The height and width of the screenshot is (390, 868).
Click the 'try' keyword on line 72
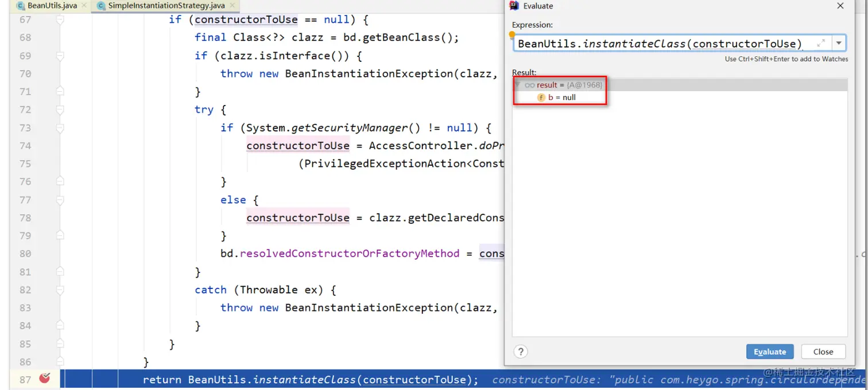204,110
